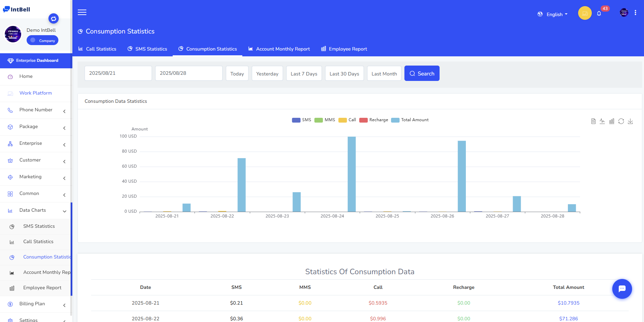Viewport: 644px width, 322px height.
Task: Toggle the Company account switch
Action: (x=43, y=40)
